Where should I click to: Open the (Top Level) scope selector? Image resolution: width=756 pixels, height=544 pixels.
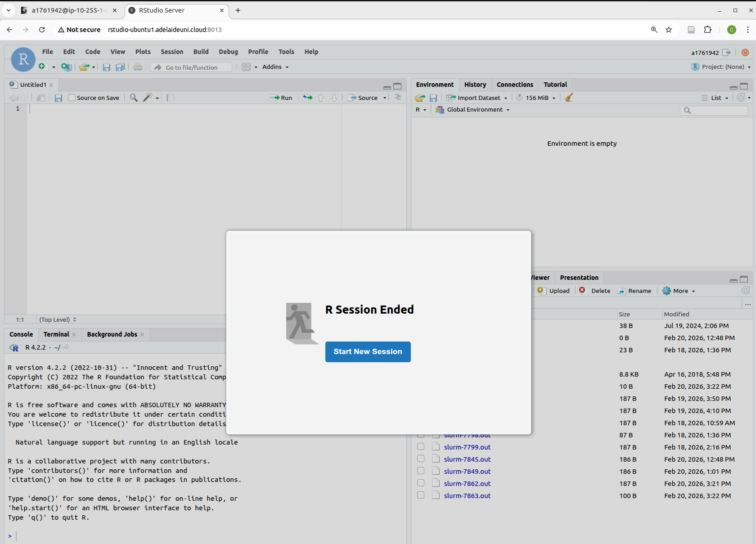(58, 319)
